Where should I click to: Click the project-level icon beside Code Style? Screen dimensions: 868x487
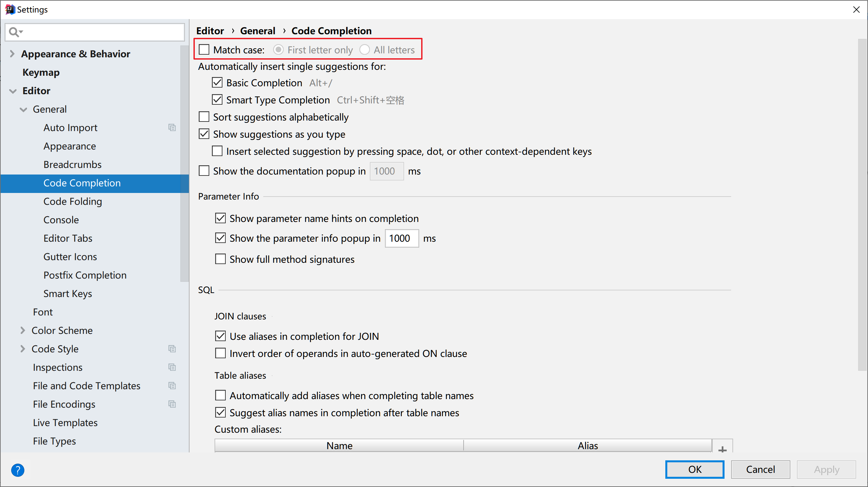[172, 349]
